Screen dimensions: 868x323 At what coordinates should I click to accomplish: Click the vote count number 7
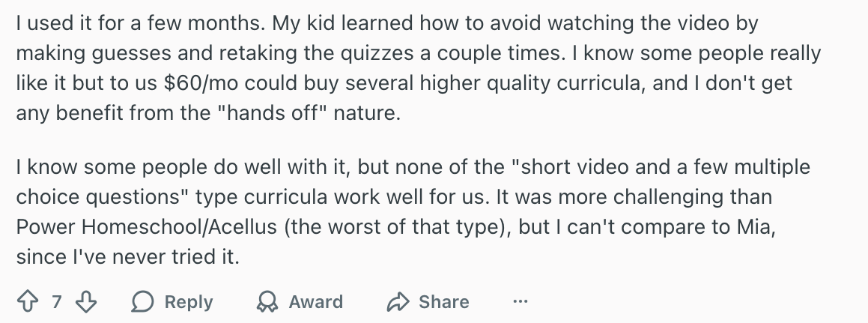click(57, 301)
